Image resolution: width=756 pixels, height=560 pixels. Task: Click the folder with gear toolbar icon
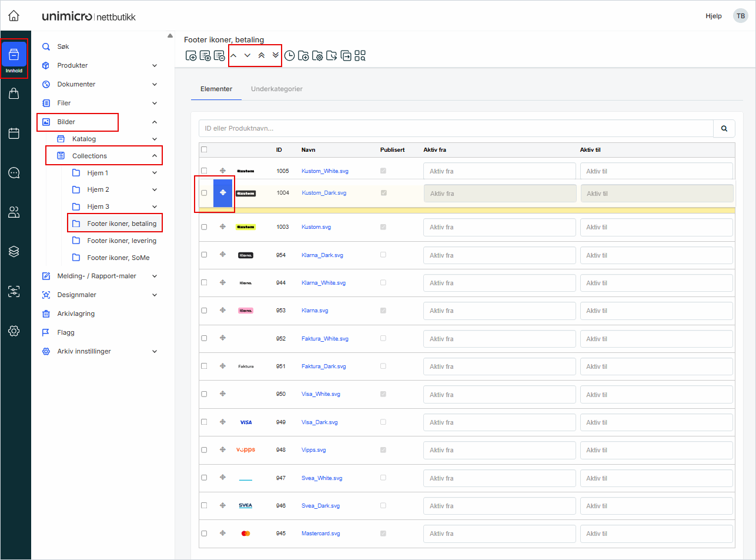pos(317,56)
